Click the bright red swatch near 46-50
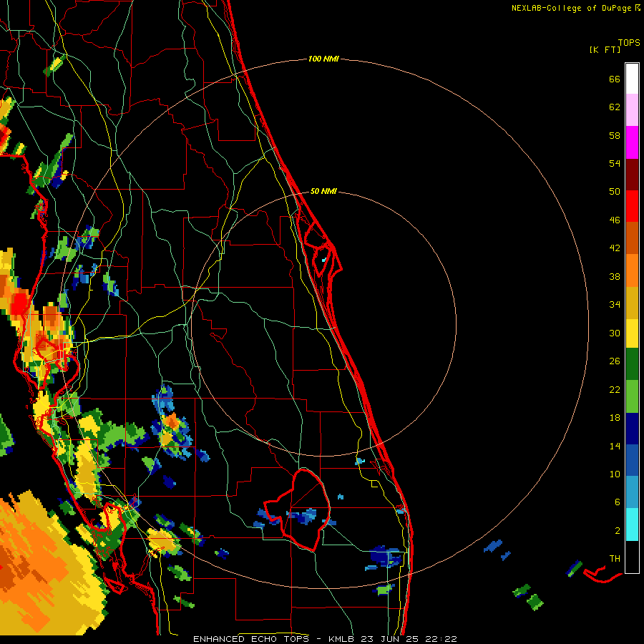644x644 pixels. [x=632, y=206]
